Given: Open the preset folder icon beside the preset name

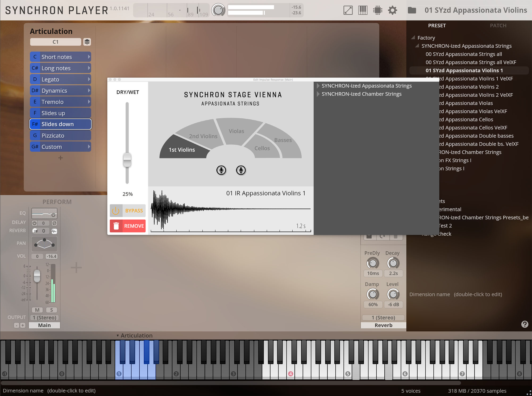Looking at the screenshot, I should click(x=412, y=10).
